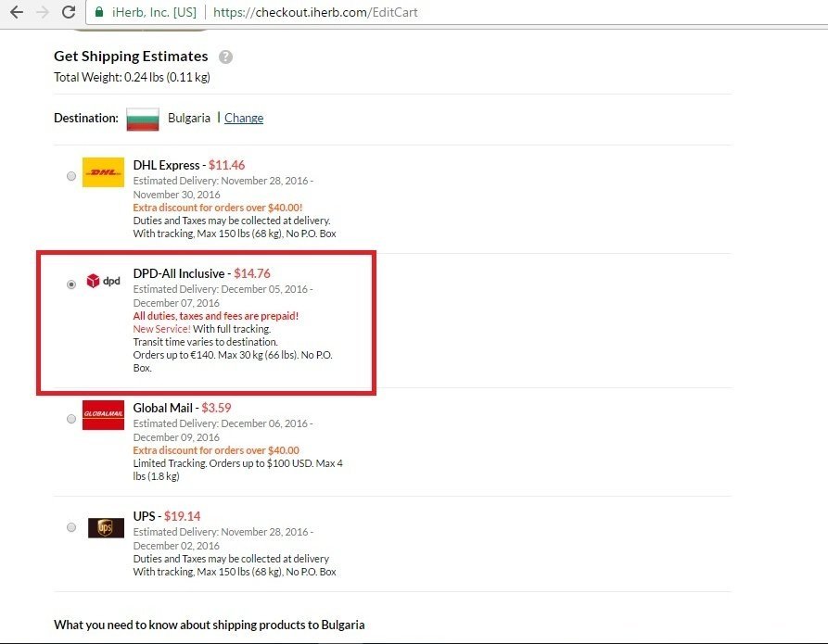The height and width of the screenshot is (644, 828).
Task: Click the red Global Mail logo
Action: pos(103,413)
